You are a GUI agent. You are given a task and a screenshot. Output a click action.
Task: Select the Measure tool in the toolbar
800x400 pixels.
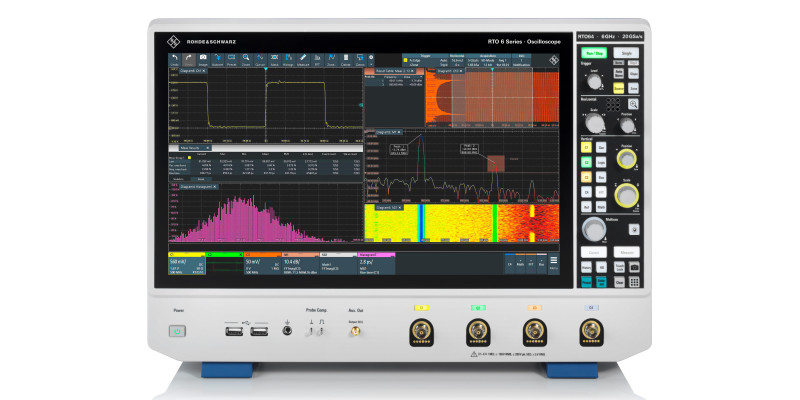[300, 59]
